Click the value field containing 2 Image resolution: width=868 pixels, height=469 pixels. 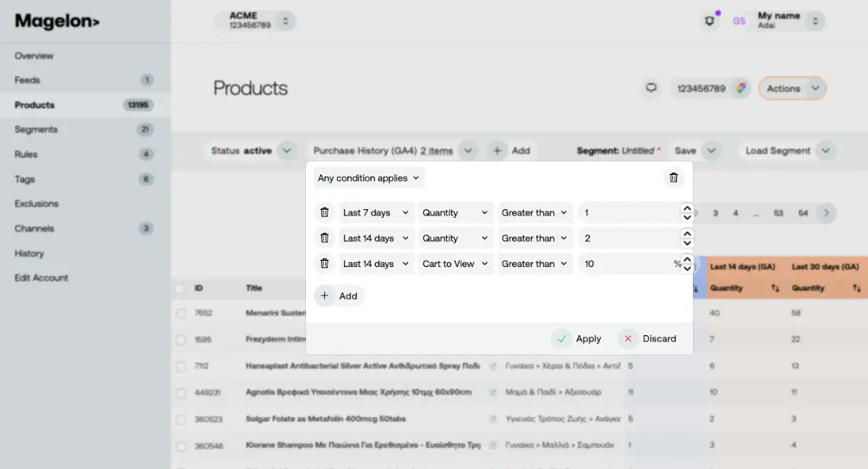coord(628,238)
